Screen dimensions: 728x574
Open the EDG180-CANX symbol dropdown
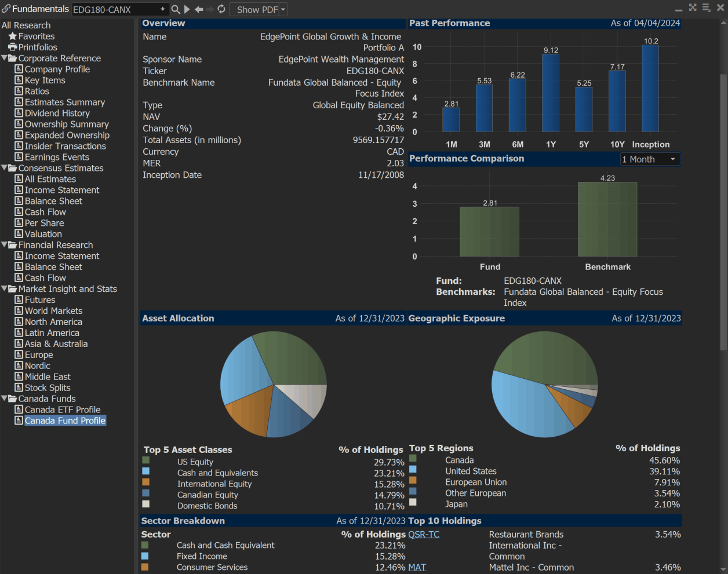163,9
